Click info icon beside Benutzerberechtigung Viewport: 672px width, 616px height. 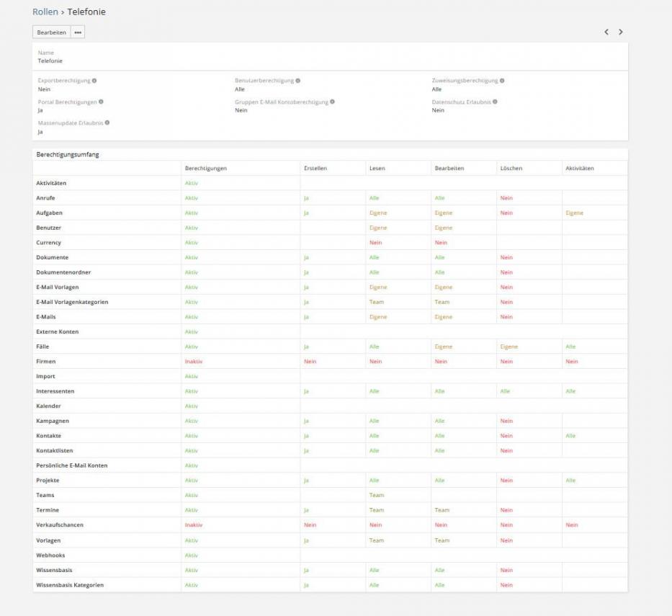coord(298,81)
